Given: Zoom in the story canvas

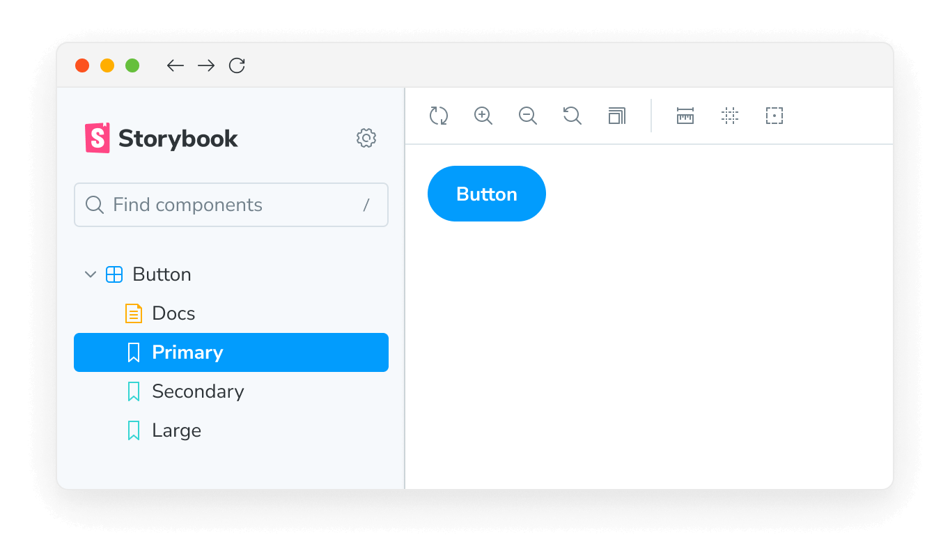Looking at the screenshot, I should tap(483, 116).
